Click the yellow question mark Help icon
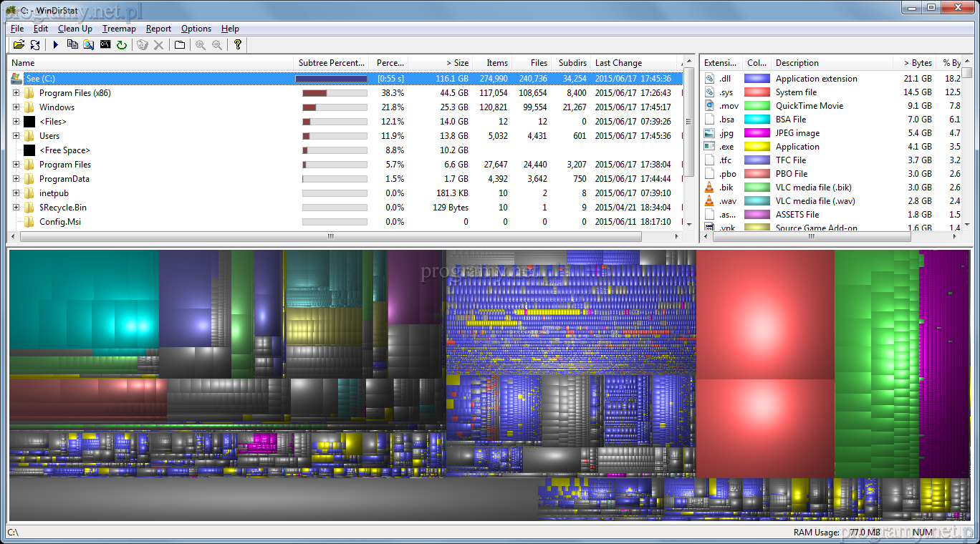The width and height of the screenshot is (980, 544). tap(238, 45)
